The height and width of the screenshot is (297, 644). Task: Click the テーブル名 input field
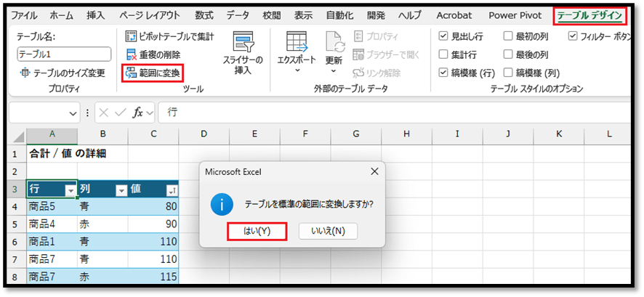tap(64, 54)
